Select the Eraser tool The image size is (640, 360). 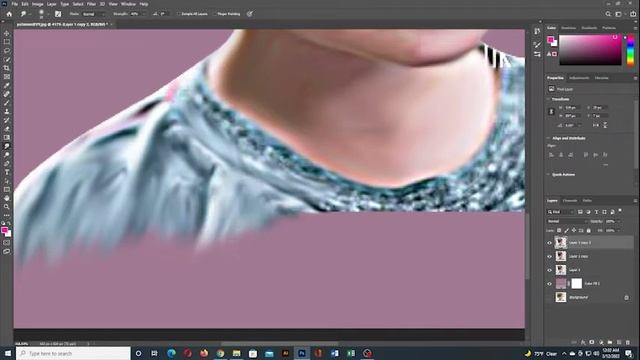coord(7,129)
